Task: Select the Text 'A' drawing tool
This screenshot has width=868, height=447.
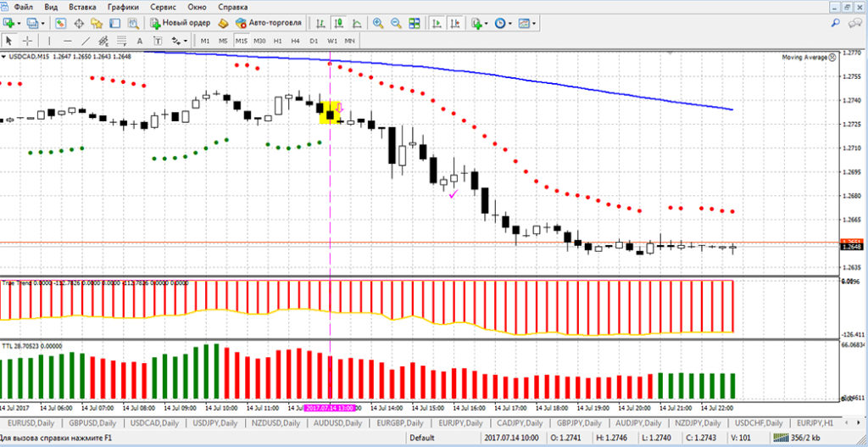Action: [x=140, y=41]
